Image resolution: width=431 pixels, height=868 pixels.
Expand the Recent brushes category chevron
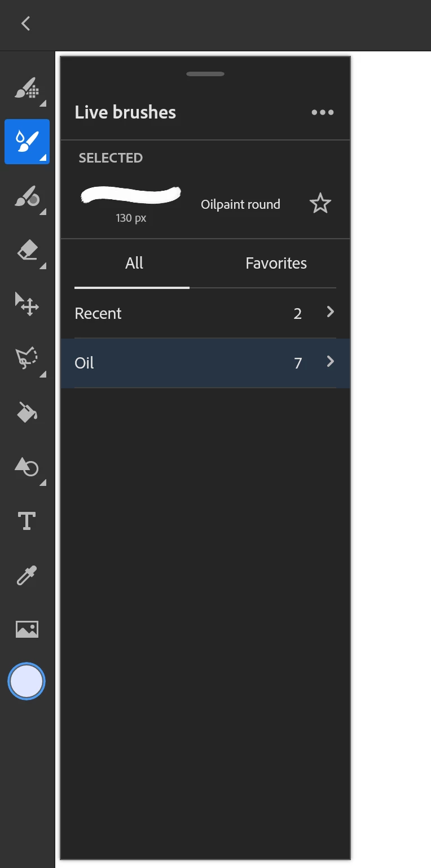click(x=331, y=312)
